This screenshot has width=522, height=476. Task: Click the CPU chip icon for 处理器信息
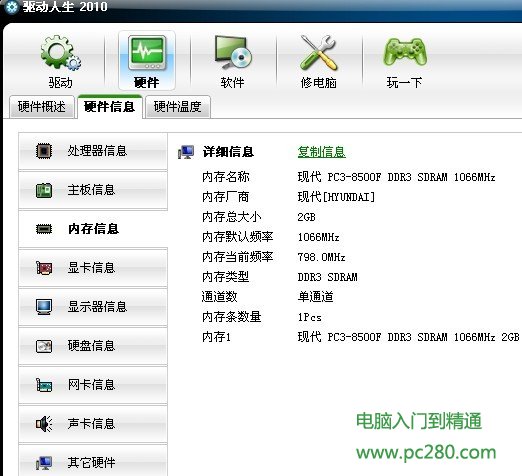coord(44,151)
